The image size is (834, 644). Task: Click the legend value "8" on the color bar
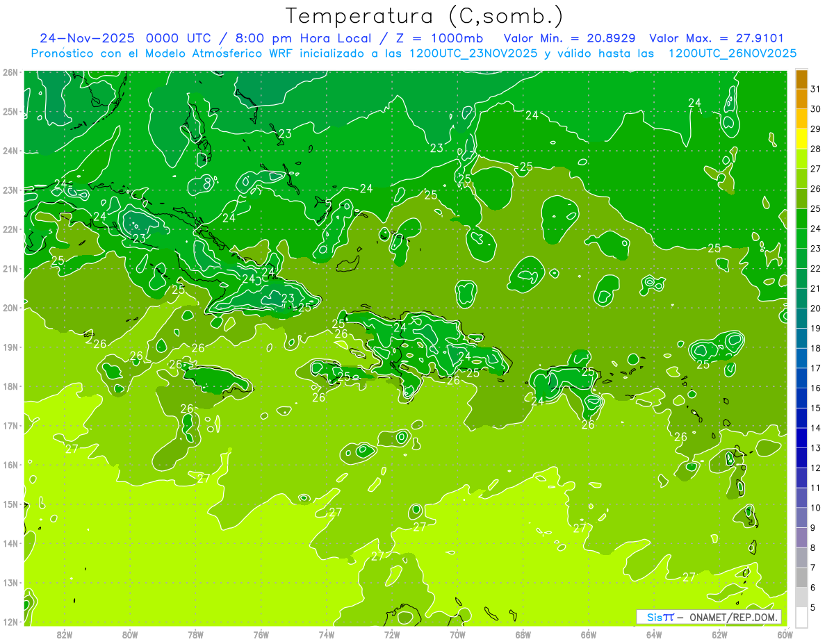813,547
